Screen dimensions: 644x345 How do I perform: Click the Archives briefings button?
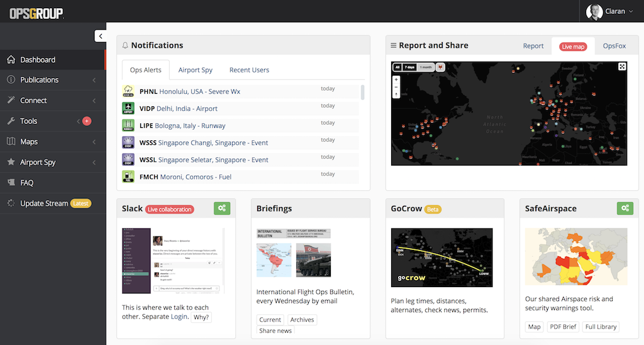click(302, 320)
